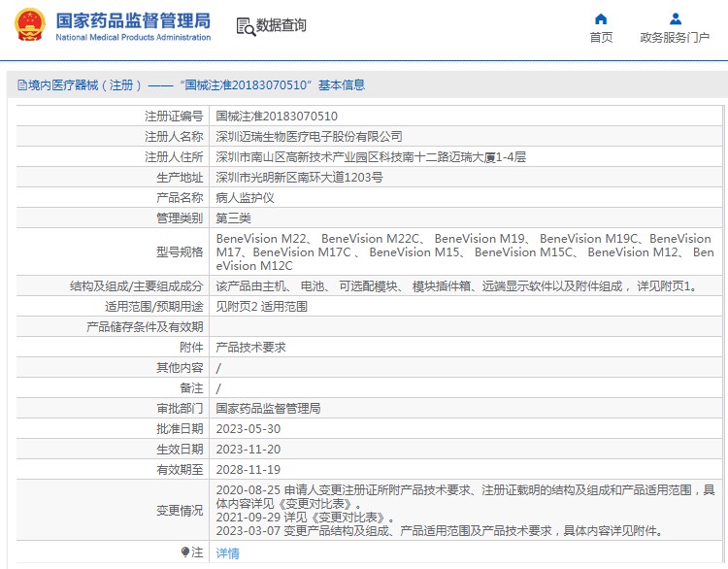This screenshot has width=728, height=569.
Task: Select the 有效期至 label
Action: [180, 470]
